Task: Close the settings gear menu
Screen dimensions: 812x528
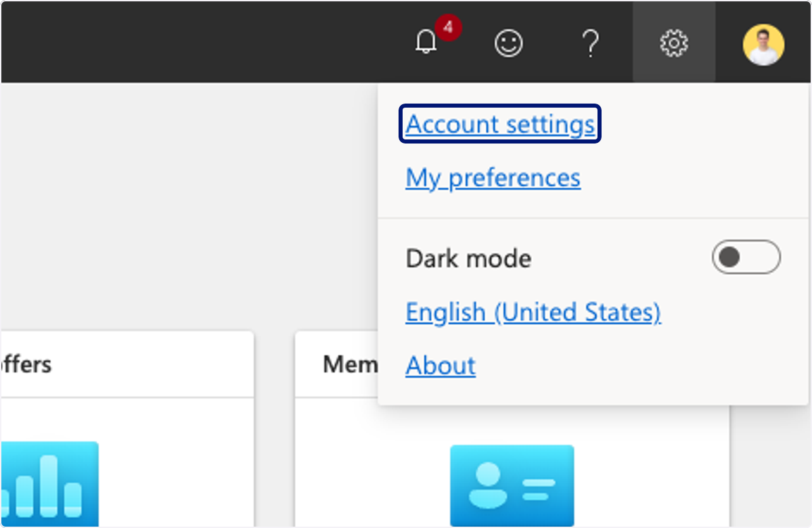Action: click(x=674, y=43)
